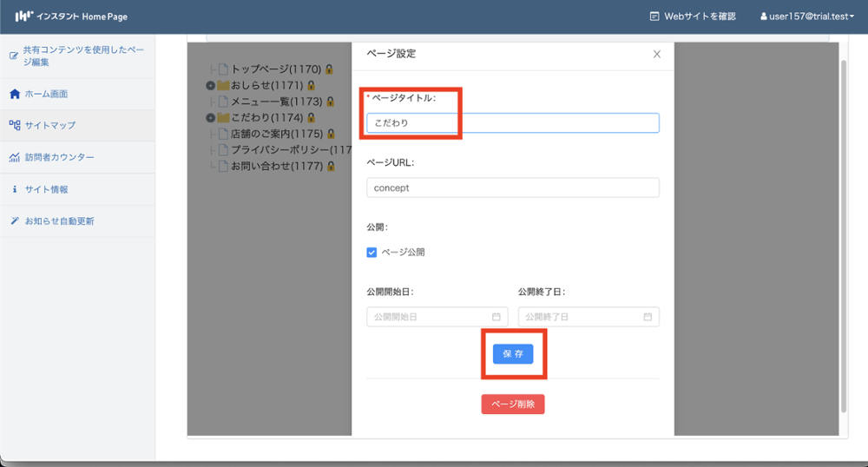868x467 pixels.
Task: Expand the こだわり(1174) folder node
Action: (x=210, y=118)
